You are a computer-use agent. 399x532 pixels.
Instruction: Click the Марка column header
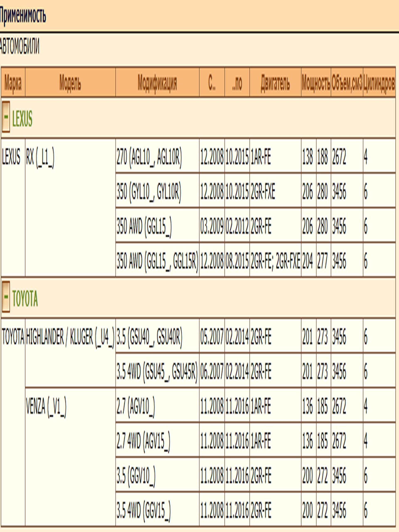coord(13,83)
